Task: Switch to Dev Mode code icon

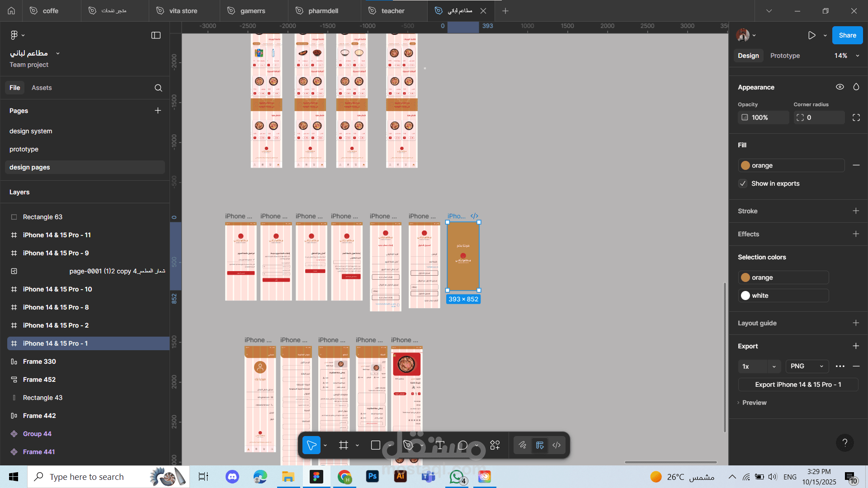Action: tap(557, 446)
